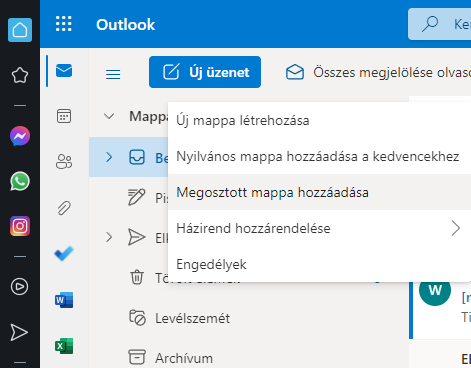The height and width of the screenshot is (368, 471).
Task: Open the Outlook app launcher grid
Action: [x=64, y=24]
